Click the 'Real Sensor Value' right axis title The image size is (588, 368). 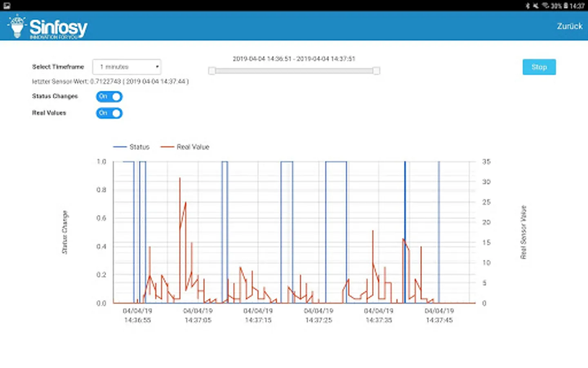(523, 232)
